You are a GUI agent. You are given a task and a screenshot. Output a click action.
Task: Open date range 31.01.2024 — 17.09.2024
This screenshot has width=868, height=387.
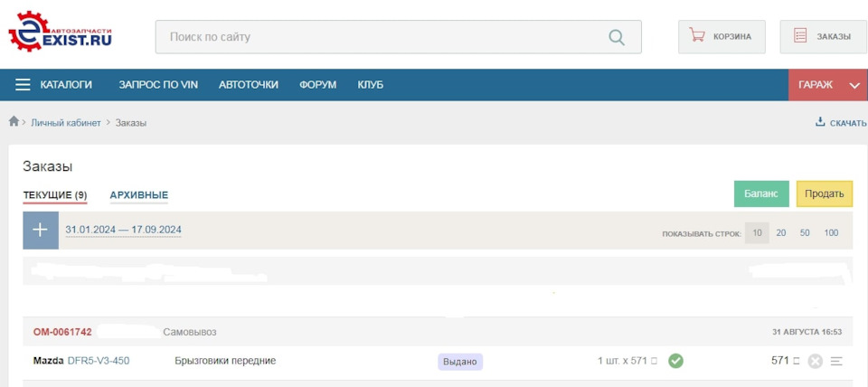(124, 230)
